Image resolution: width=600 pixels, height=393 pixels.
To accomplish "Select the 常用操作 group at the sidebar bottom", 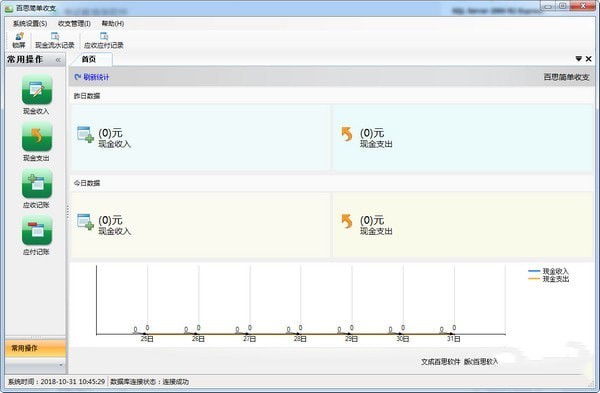I will click(36, 348).
